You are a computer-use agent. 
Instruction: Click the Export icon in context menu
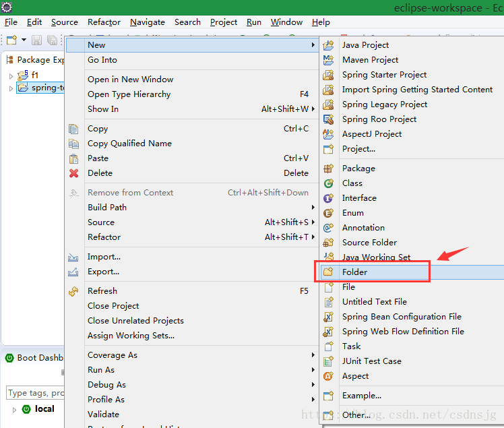(x=73, y=272)
